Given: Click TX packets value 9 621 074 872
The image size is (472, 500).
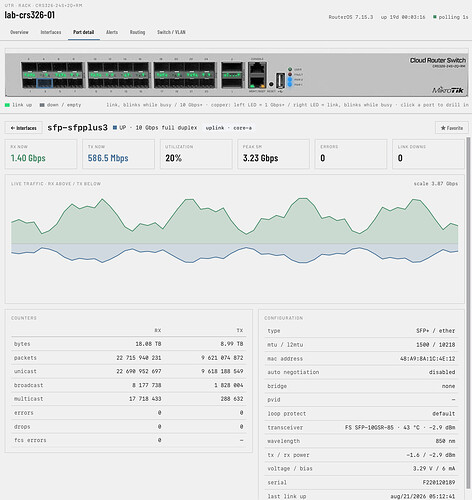Looking at the screenshot, I should (x=222, y=358).
